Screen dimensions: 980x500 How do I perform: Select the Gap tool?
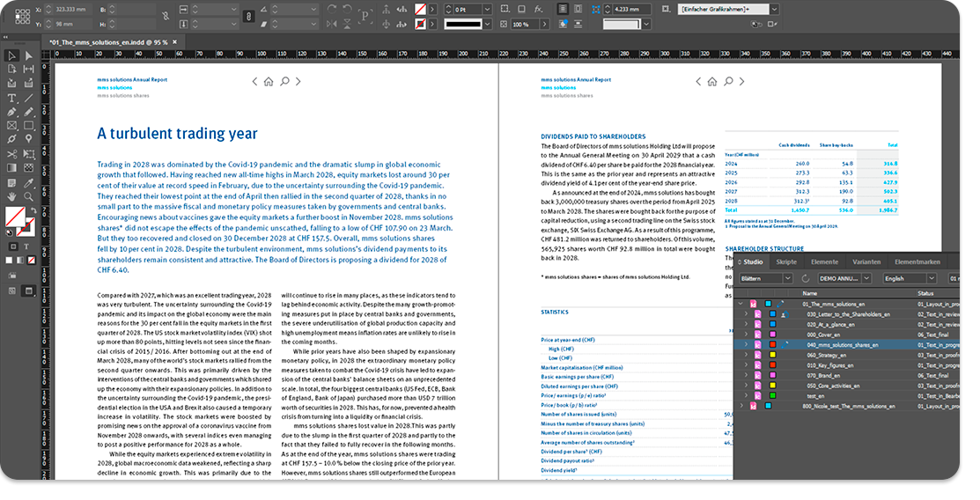coord(28,70)
